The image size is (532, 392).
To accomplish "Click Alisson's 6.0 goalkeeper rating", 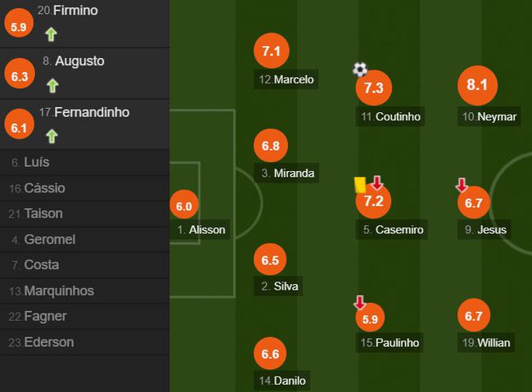I will click(x=184, y=207).
